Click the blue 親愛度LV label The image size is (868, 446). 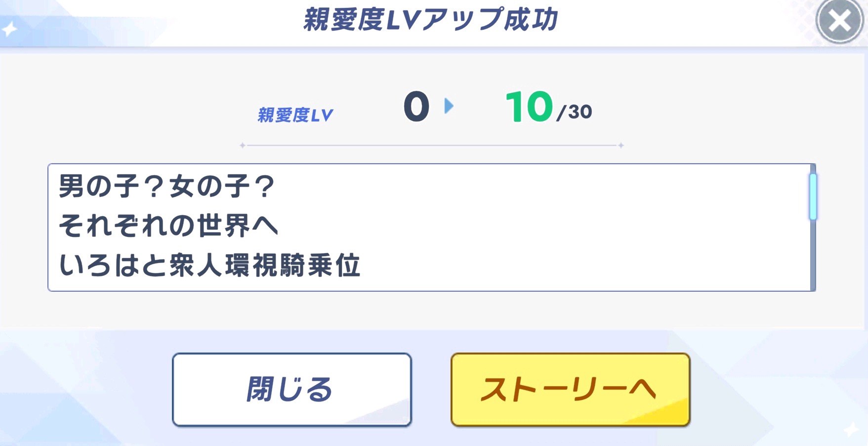[x=295, y=115]
